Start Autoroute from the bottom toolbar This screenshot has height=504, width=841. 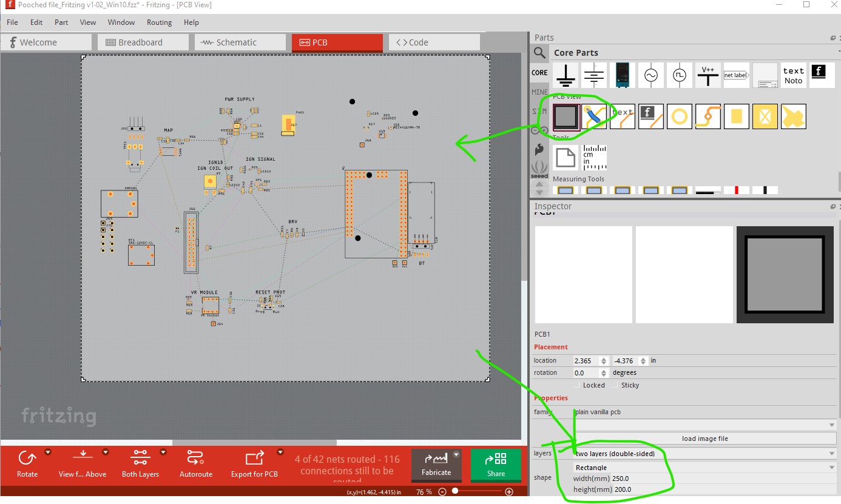[195, 457]
